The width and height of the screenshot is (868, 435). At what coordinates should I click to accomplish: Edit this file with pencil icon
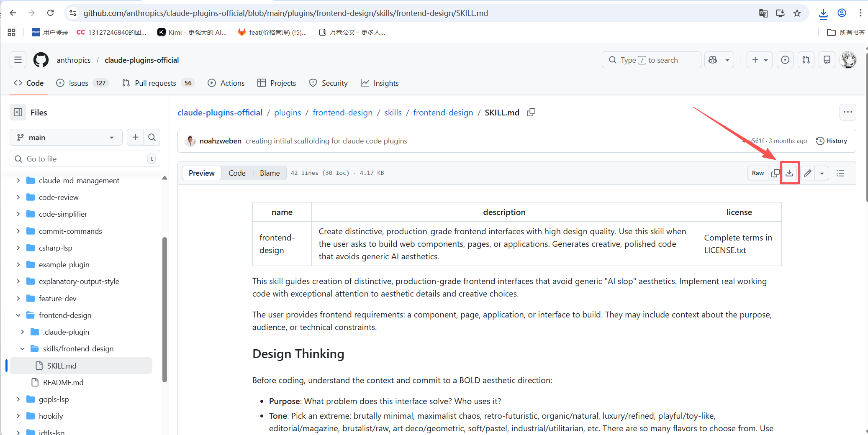808,173
